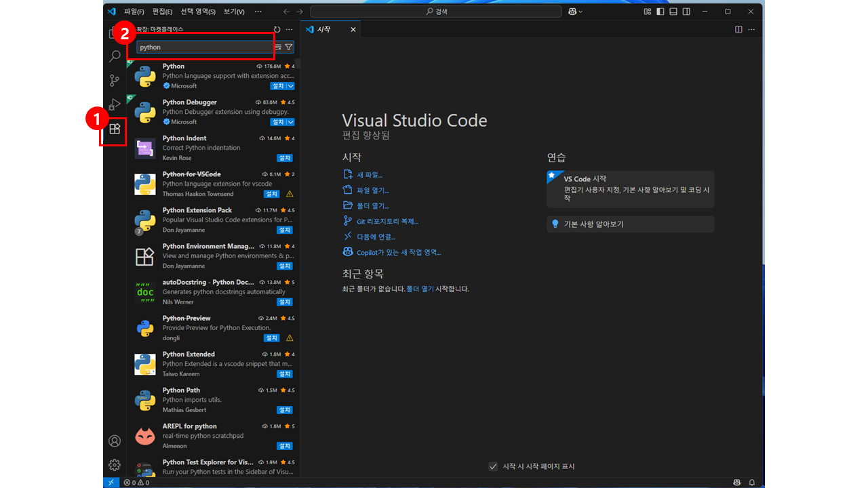Close the 시작 tab
This screenshot has width=868, height=488.
(353, 30)
